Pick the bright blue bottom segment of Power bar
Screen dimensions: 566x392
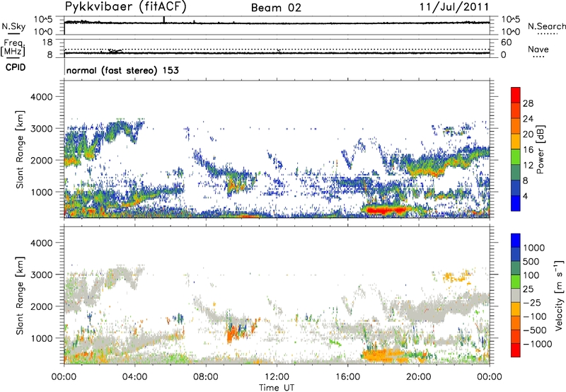pos(516,203)
